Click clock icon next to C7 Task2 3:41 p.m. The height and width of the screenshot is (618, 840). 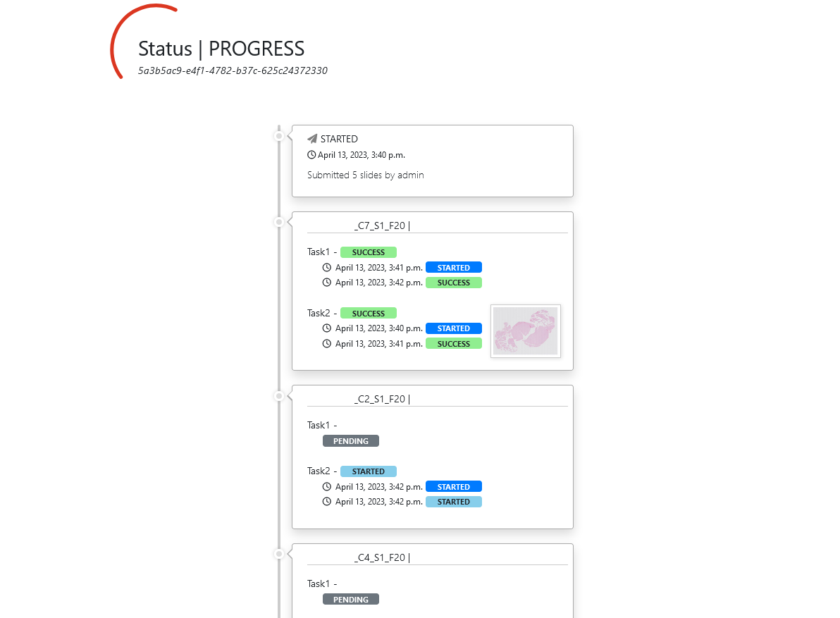coord(326,344)
